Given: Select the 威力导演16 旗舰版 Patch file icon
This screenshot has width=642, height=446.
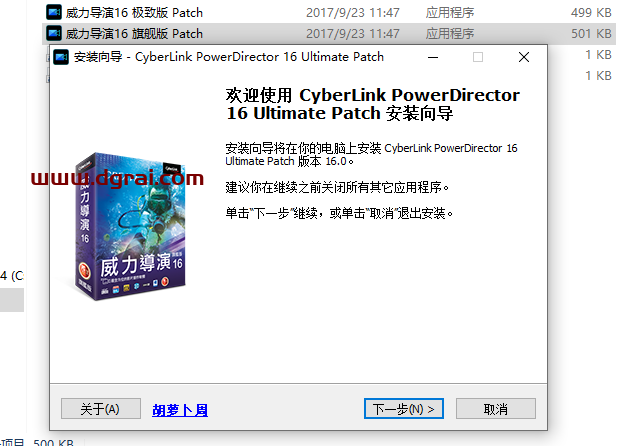Looking at the screenshot, I should [x=54, y=33].
